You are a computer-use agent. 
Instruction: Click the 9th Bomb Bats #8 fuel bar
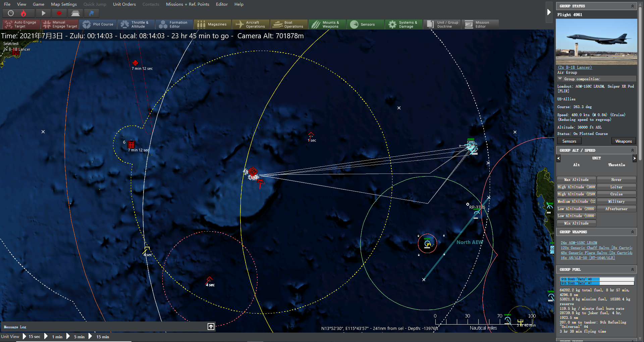[597, 279]
